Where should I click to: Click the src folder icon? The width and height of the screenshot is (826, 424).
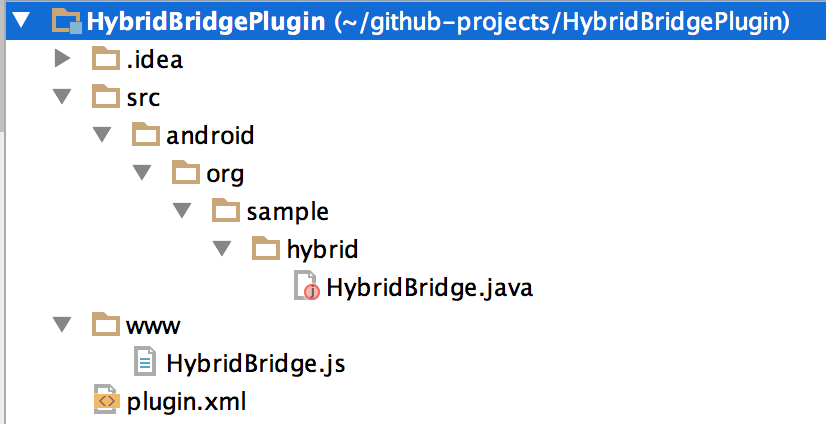tap(106, 96)
